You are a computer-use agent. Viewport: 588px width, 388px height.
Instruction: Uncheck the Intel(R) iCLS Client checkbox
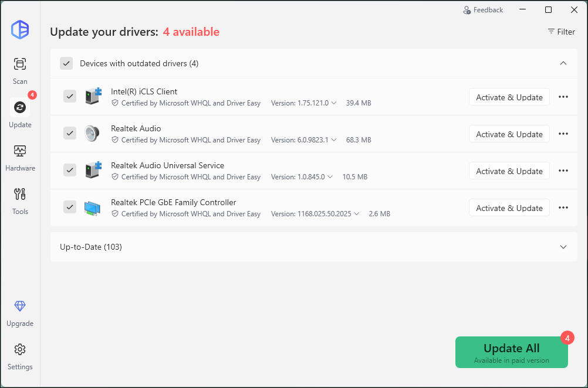click(x=70, y=96)
